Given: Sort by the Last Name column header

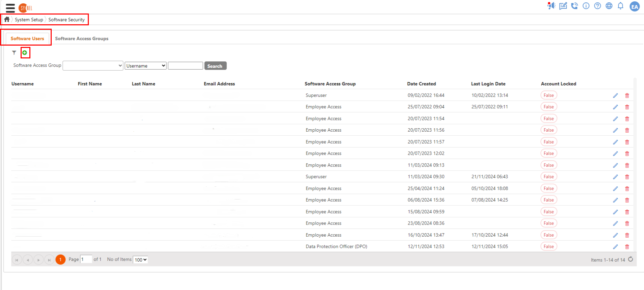Looking at the screenshot, I should coord(144,84).
